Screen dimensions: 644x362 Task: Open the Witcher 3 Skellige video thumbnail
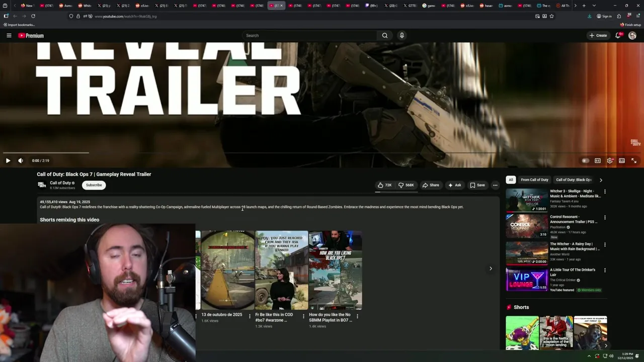[527, 200]
